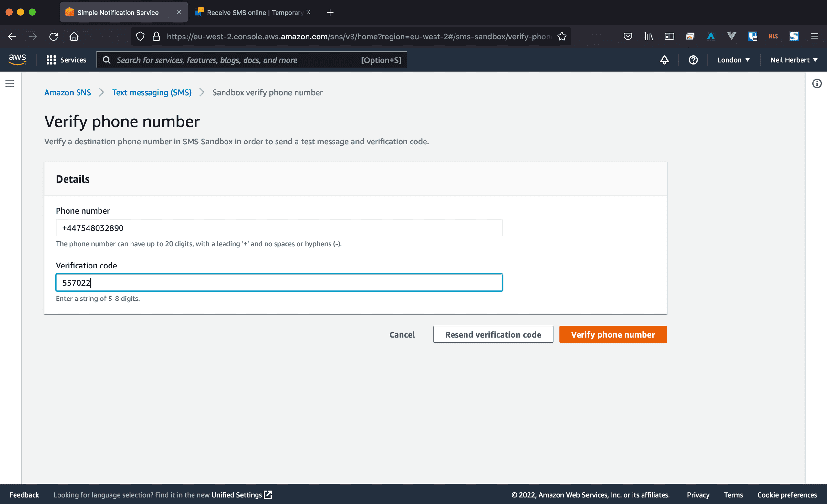This screenshot has width=827, height=504.
Task: Select the Amazon SNS breadcrumb link
Action: [67, 91]
